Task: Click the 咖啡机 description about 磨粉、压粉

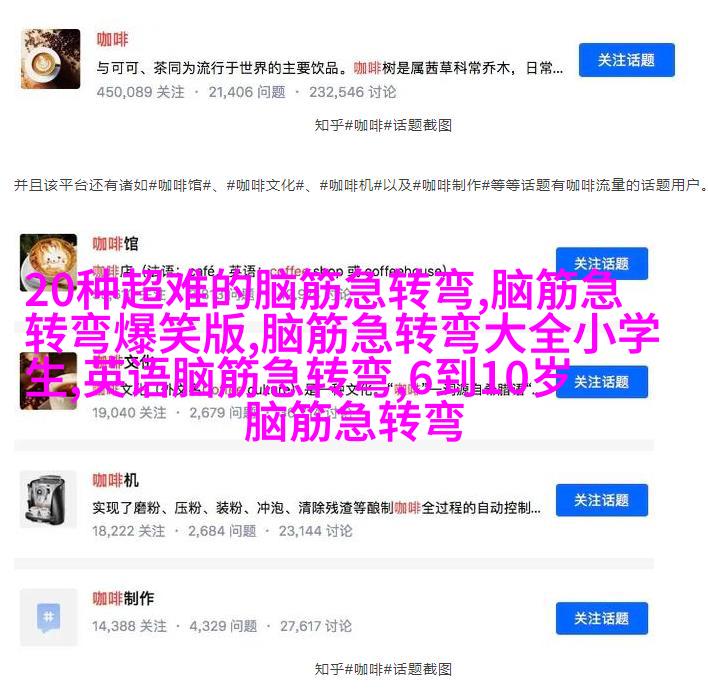Action: click(x=317, y=508)
